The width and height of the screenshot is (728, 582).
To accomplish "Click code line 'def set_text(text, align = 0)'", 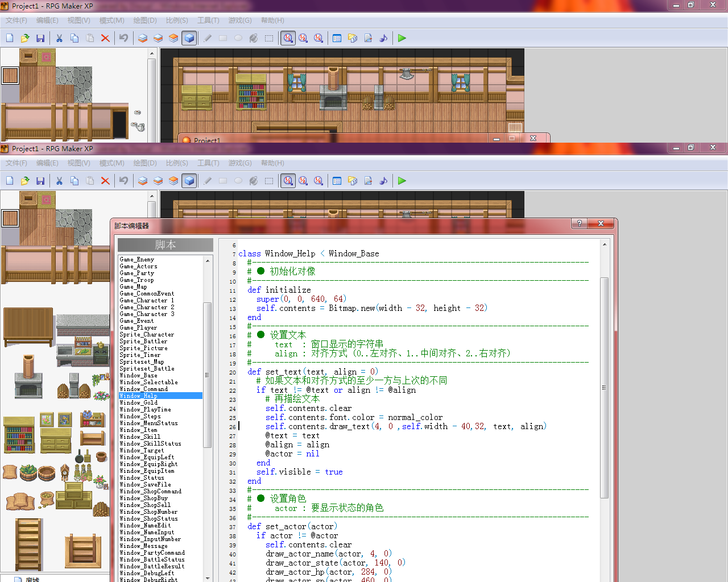I will tap(313, 372).
